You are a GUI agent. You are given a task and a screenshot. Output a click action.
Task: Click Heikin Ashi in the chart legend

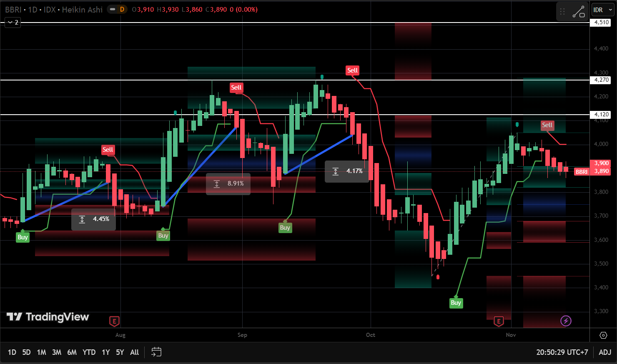(82, 9)
